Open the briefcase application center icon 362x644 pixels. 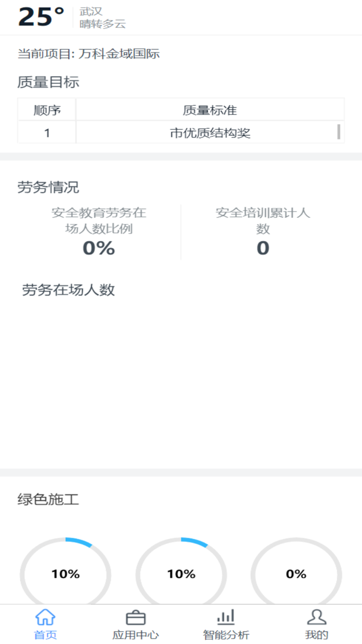point(136,617)
